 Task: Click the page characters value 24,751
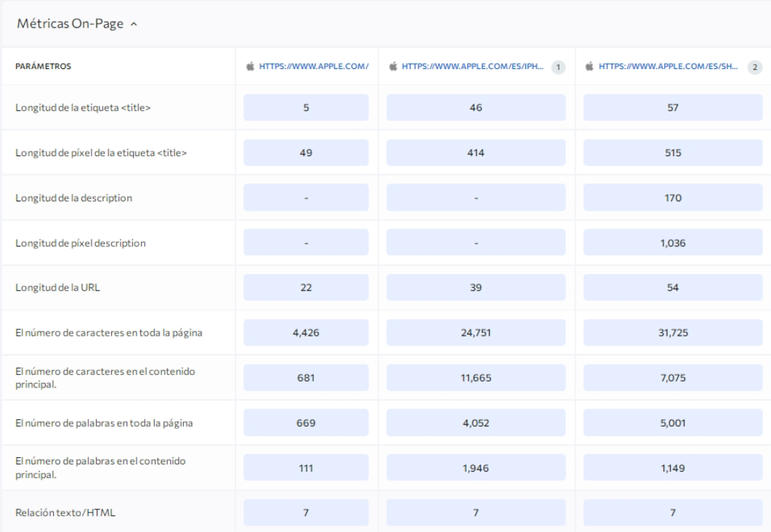pos(476,333)
